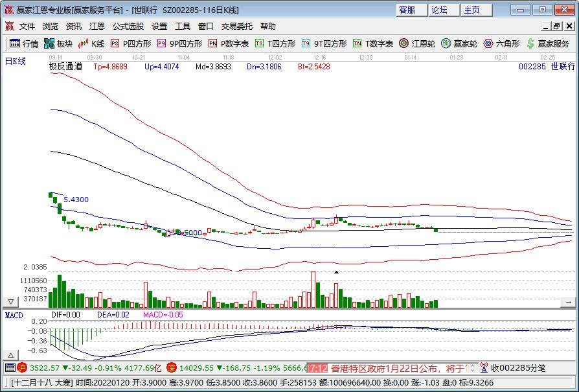Select the K线 candlestick toolbar icon

pos(91,43)
